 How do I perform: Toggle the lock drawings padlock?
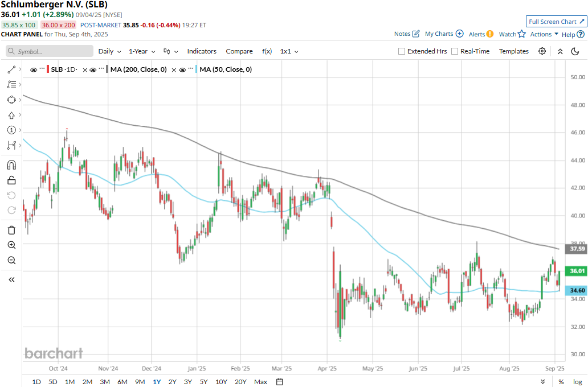(x=11, y=180)
